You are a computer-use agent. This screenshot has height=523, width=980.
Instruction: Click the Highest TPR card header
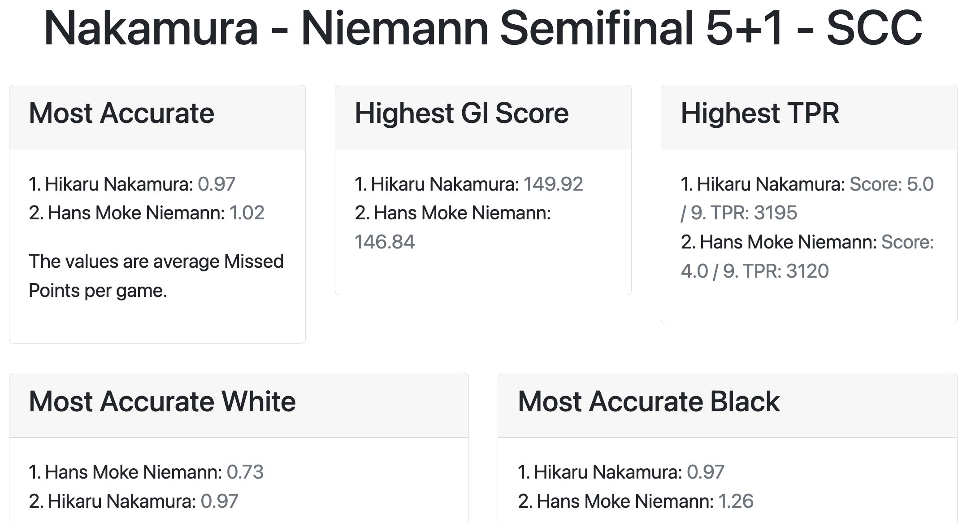pos(759,113)
